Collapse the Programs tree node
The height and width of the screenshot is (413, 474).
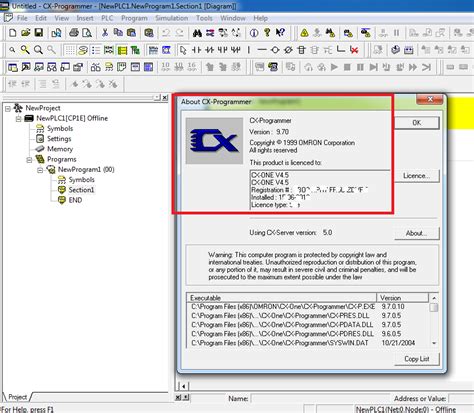click(29, 160)
